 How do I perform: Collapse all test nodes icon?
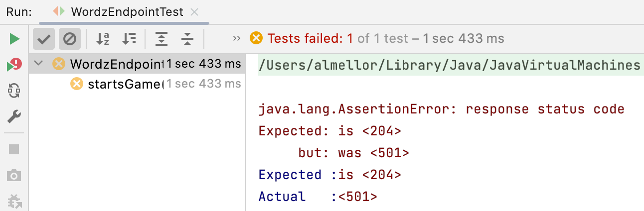[x=187, y=39]
